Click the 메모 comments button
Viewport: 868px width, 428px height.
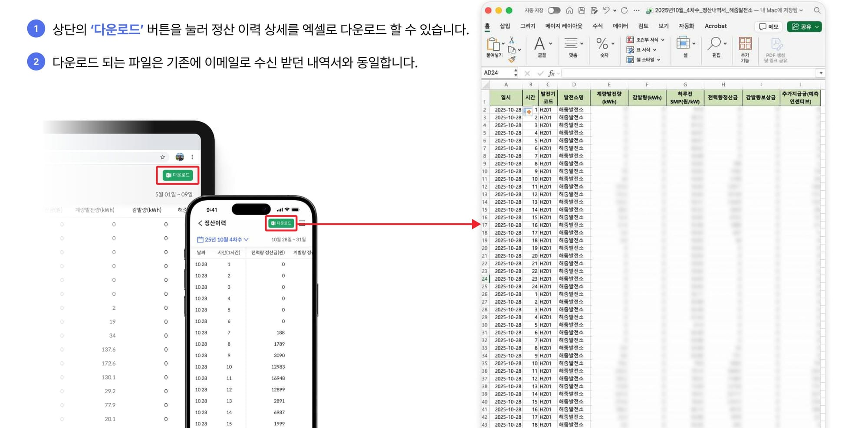[x=769, y=26]
